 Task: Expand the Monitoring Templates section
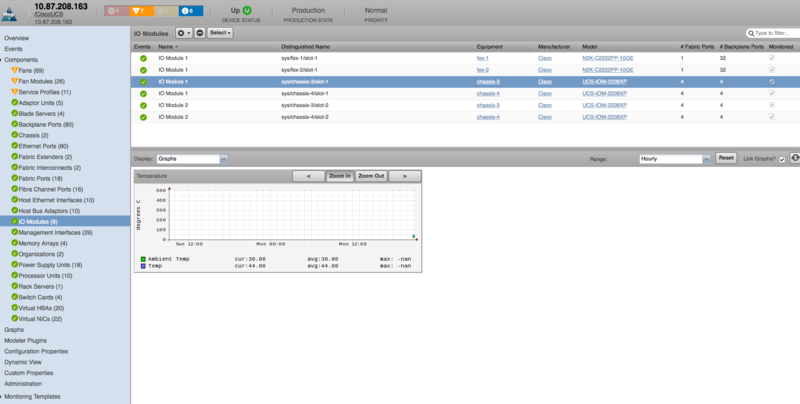[x=2, y=396]
